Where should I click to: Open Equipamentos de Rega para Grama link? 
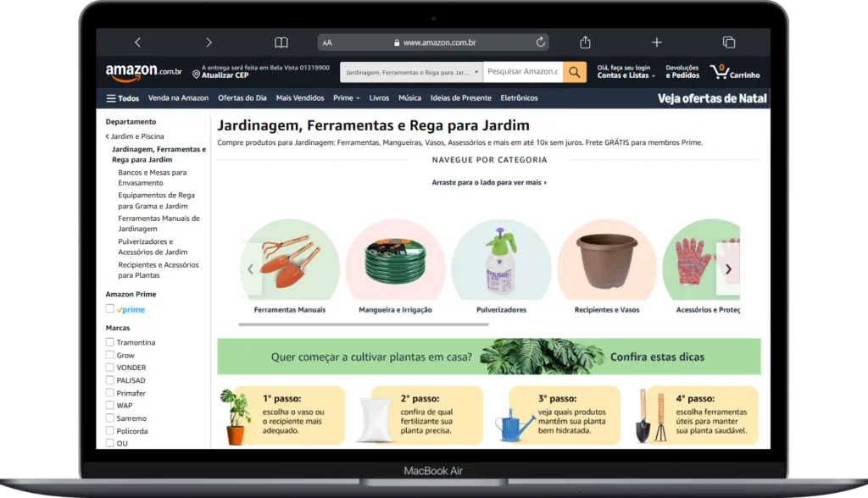point(156,201)
